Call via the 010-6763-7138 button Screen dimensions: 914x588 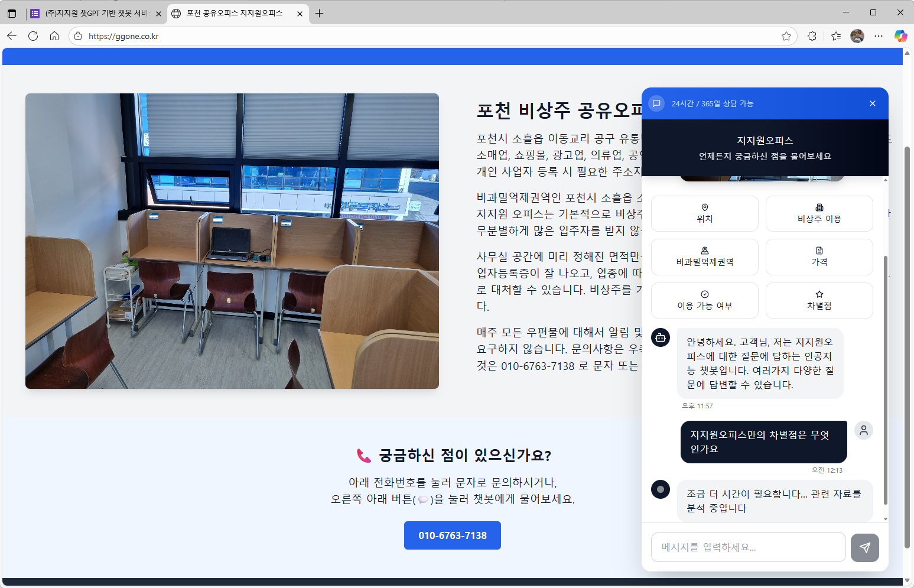pos(453,535)
